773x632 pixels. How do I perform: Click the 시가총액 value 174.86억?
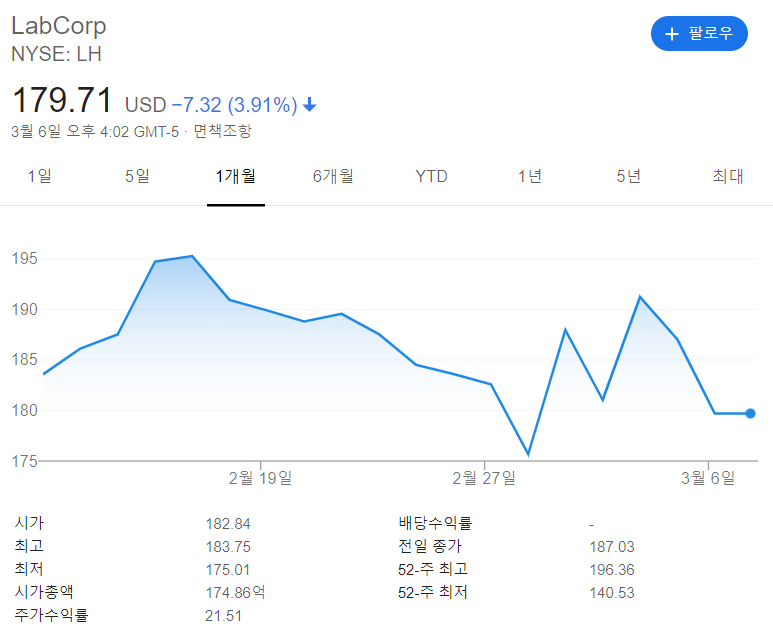tap(235, 592)
